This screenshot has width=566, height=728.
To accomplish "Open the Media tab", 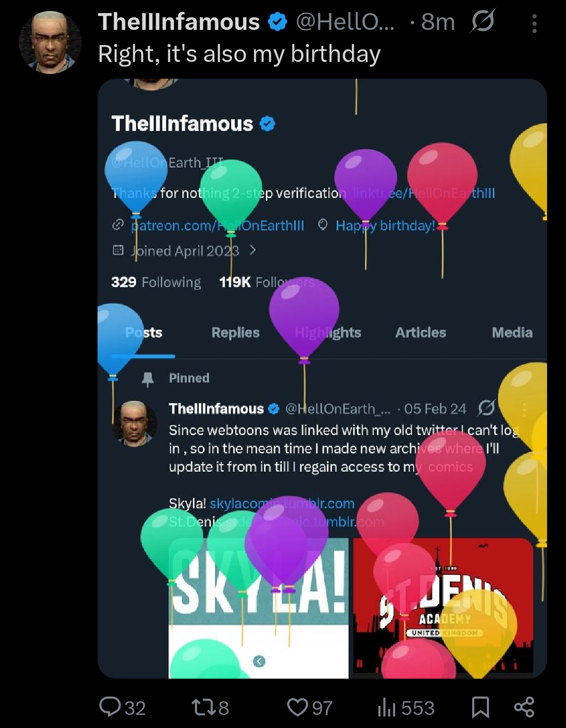I will pos(512,333).
